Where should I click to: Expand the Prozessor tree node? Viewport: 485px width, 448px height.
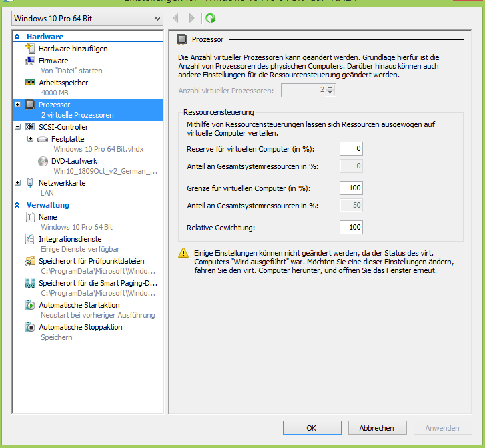(17, 105)
